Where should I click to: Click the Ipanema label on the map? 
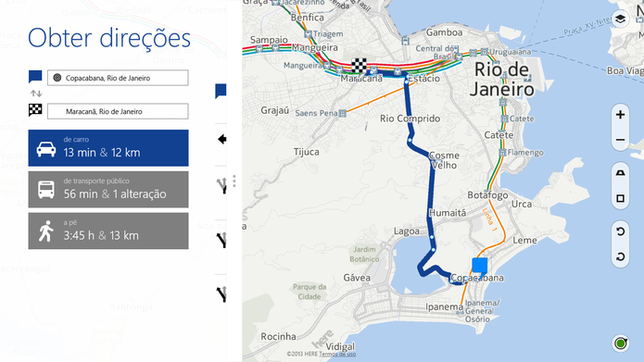tap(445, 306)
